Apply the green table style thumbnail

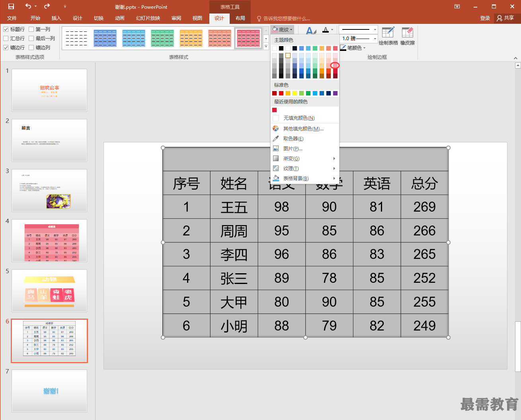tap(162, 38)
